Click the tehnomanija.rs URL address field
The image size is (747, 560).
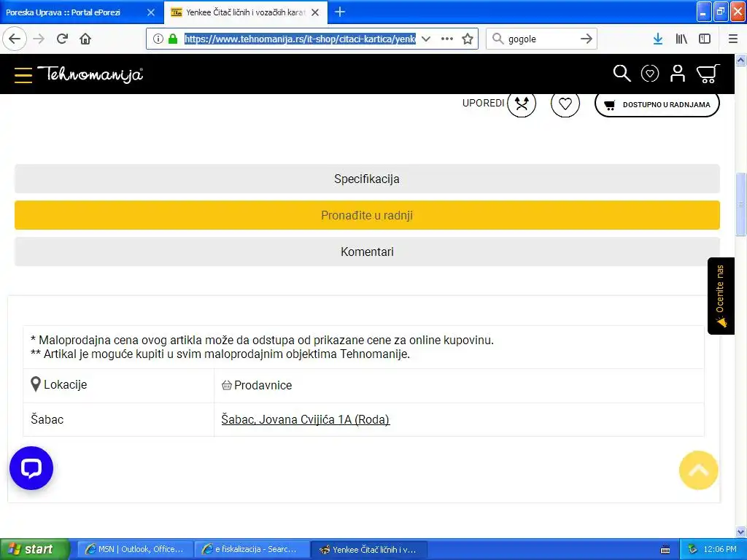300,39
